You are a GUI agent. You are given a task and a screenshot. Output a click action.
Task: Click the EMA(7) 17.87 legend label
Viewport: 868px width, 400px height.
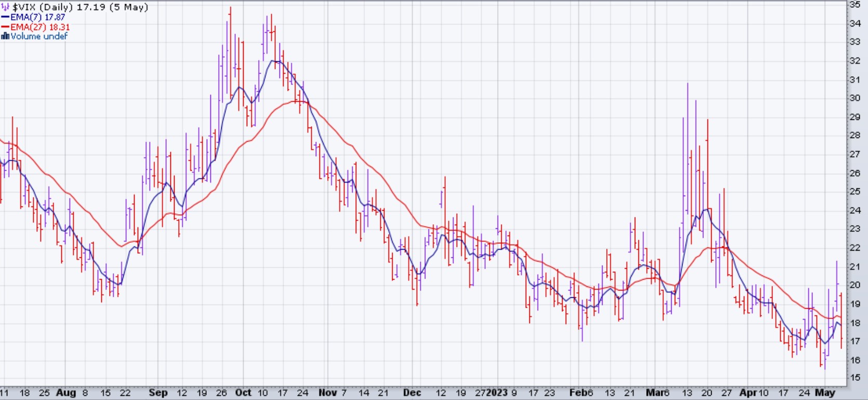(37, 17)
